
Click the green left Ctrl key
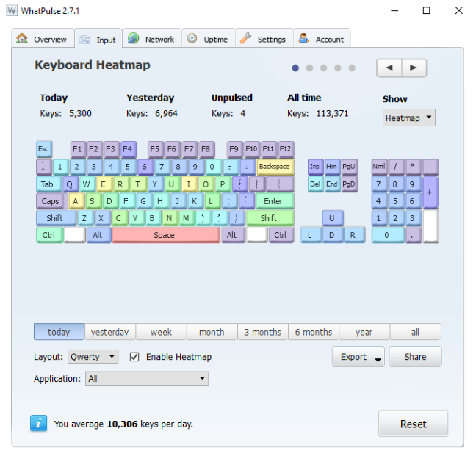click(50, 235)
